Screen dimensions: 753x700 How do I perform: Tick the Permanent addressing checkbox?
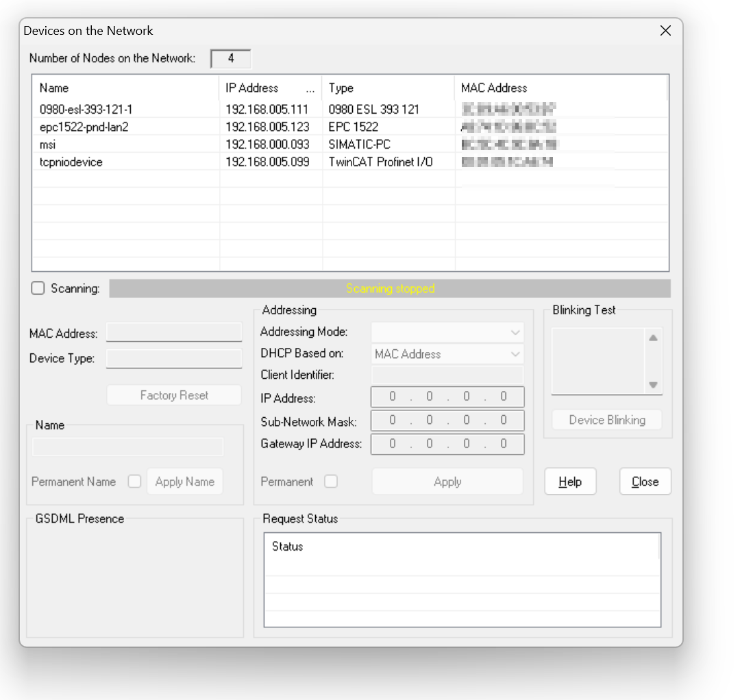point(331,482)
